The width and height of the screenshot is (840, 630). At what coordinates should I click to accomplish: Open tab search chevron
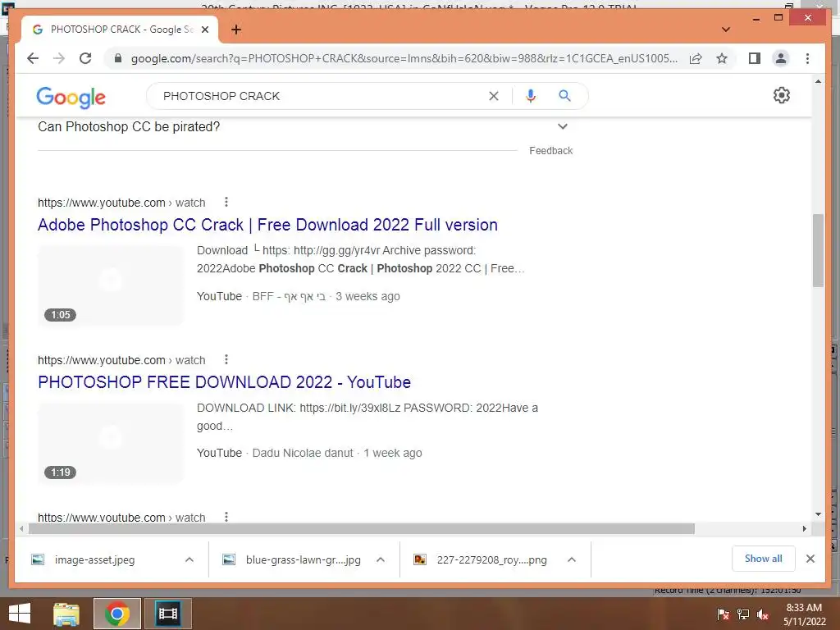click(x=725, y=30)
